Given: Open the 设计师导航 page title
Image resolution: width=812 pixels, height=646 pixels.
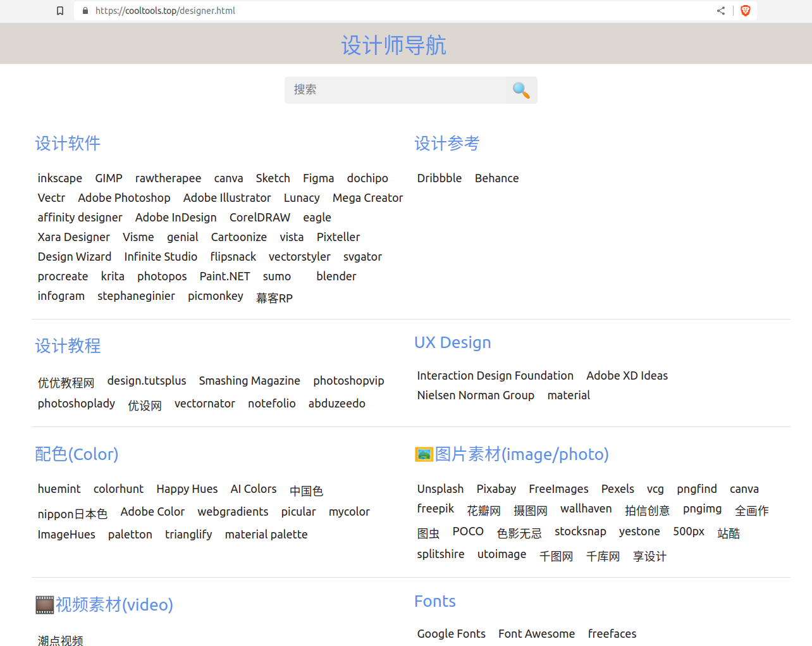Looking at the screenshot, I should click(393, 46).
